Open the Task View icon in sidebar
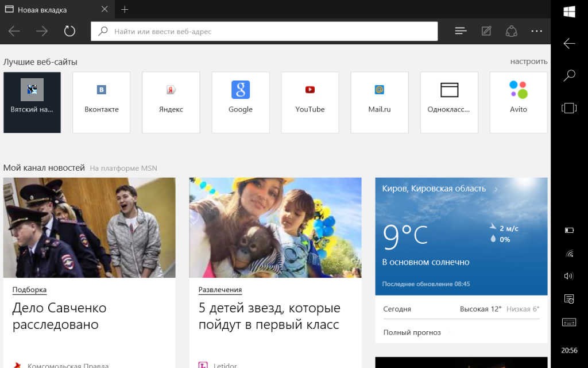This screenshot has width=588, height=368. click(x=569, y=108)
